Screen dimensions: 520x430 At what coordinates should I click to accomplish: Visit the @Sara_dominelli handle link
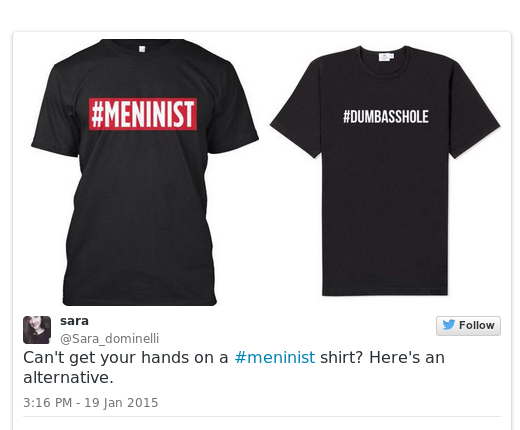tap(109, 339)
